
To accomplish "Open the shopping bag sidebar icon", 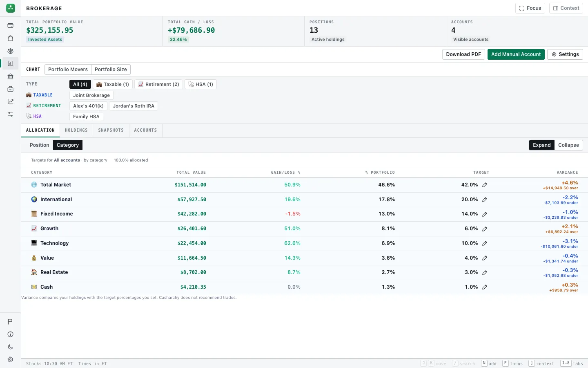I will pos(11,38).
